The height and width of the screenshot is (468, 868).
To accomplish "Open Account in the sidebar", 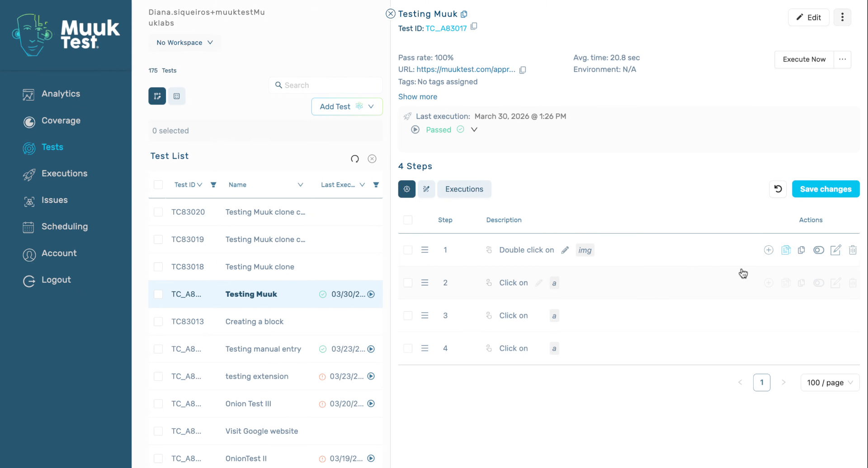I will click(x=50, y=253).
